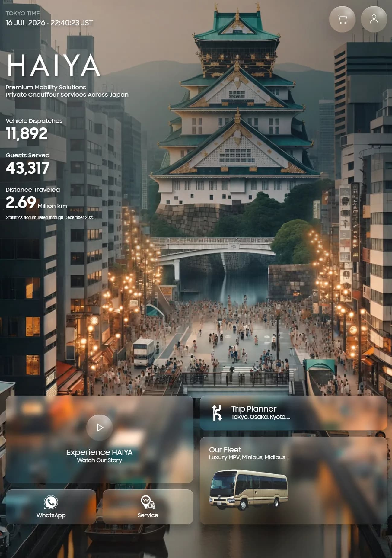Click the "Guests Served" label
This screenshot has height=558, width=392.
pos(28,155)
